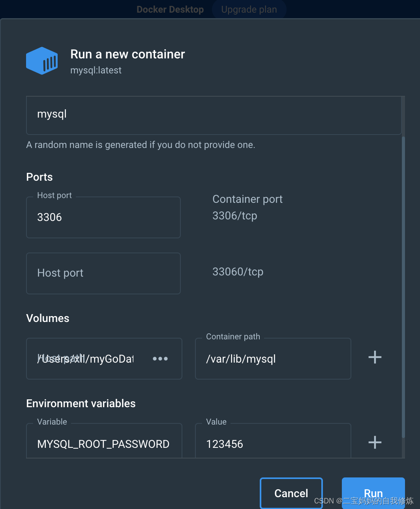Click the 3306/tcp container port label
This screenshot has width=420, height=509.
[x=234, y=215]
